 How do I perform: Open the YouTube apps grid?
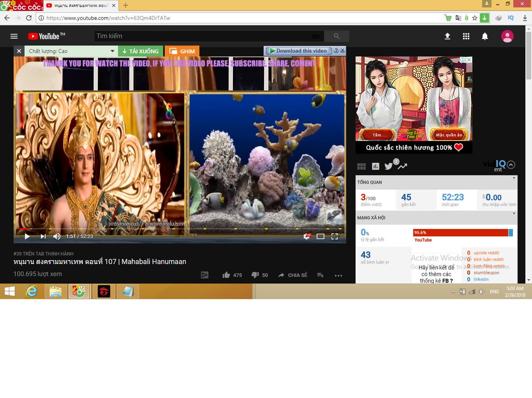(466, 36)
